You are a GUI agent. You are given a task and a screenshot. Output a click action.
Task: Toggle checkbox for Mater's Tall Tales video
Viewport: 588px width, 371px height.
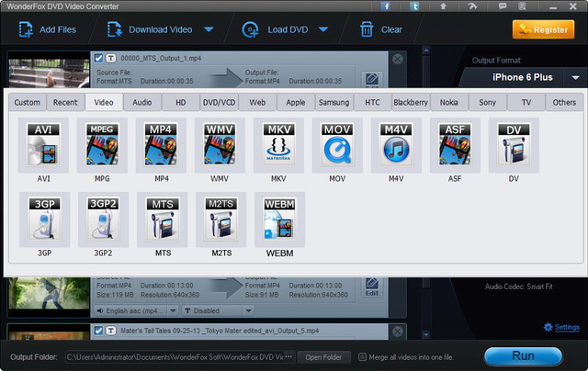98,330
